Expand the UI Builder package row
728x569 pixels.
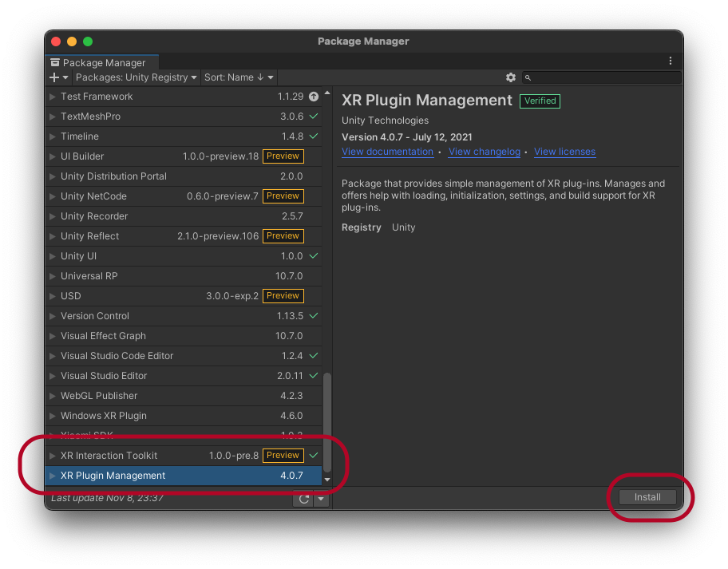point(53,156)
